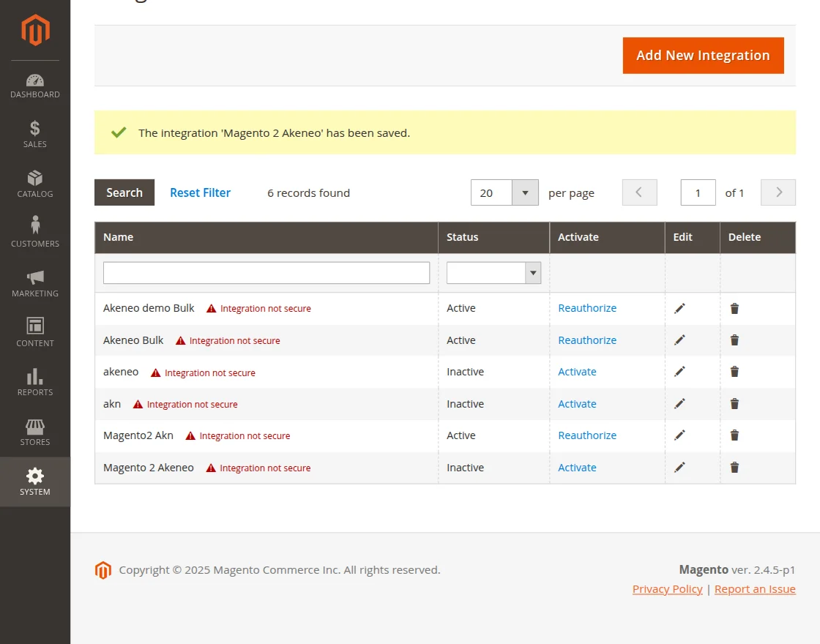Screen dimensions: 820x644
Task: Click inside the Name filter input field
Action: pos(266,272)
